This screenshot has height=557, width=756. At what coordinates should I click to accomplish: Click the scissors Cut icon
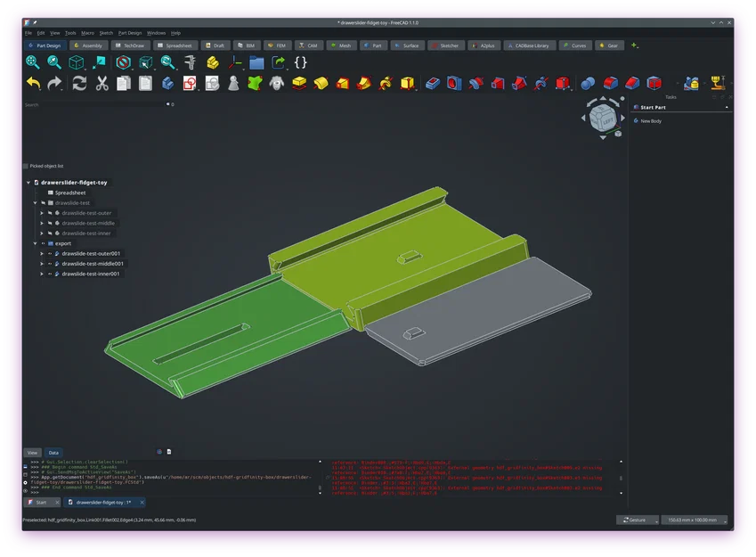click(102, 83)
